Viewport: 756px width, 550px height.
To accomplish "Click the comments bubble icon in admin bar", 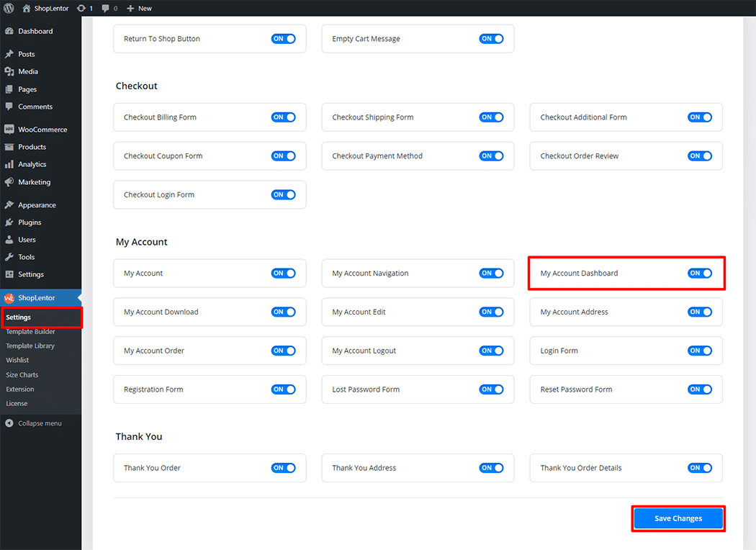I will [106, 8].
